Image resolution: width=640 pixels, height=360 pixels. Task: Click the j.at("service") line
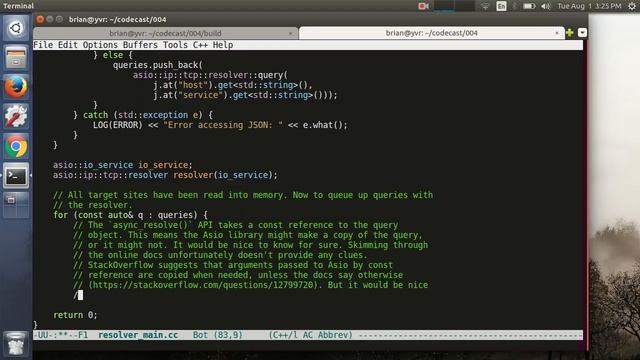pyautogui.click(x=245, y=95)
